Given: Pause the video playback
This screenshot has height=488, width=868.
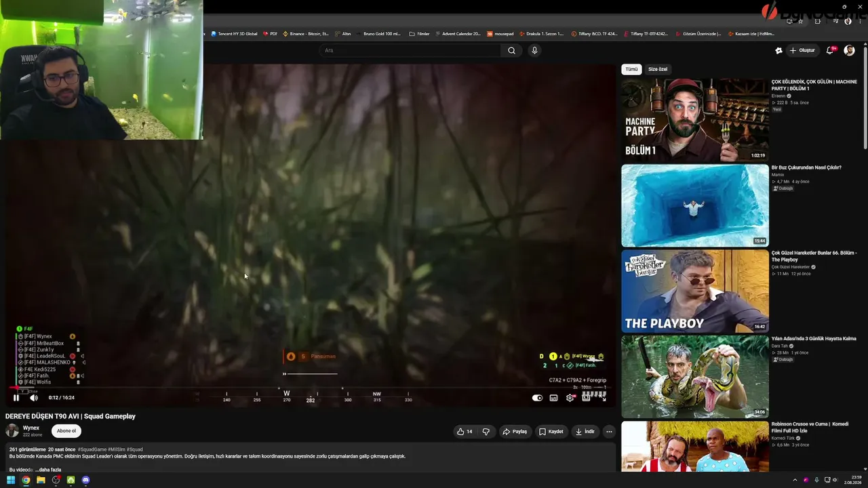Looking at the screenshot, I should click(16, 398).
